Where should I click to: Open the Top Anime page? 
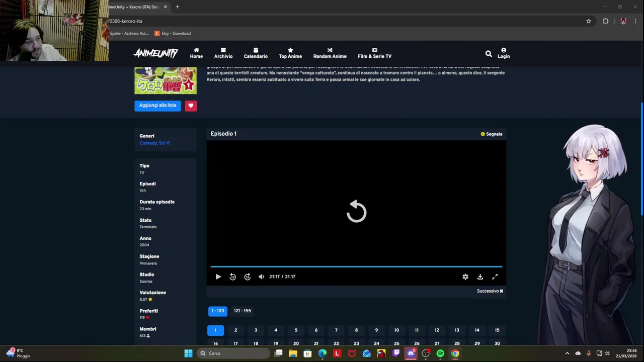[x=290, y=53]
